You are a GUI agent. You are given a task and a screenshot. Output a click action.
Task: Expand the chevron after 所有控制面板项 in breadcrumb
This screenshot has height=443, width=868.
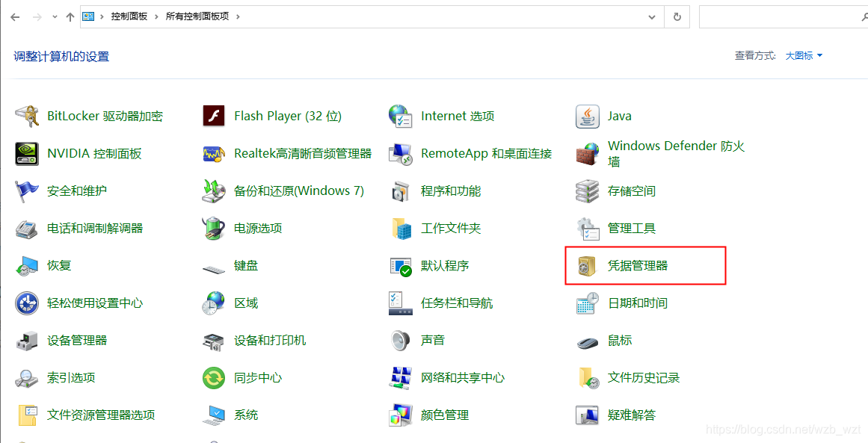point(238,16)
